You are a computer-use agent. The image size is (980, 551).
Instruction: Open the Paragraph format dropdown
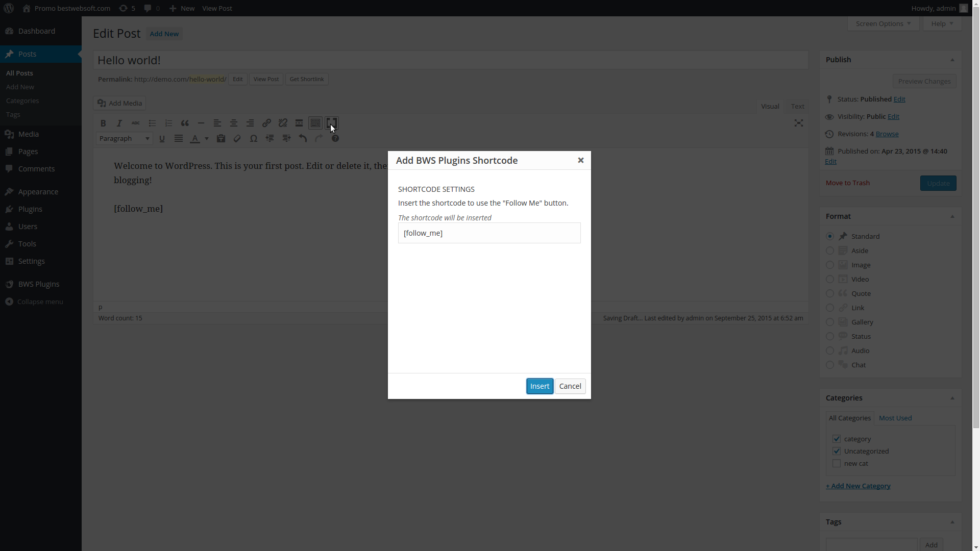click(125, 138)
